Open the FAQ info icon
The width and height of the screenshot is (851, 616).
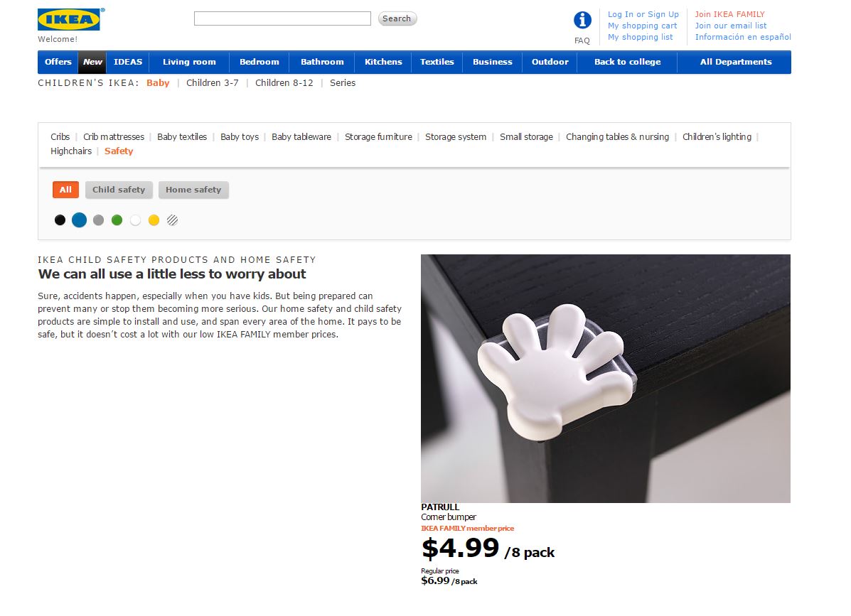pos(582,21)
